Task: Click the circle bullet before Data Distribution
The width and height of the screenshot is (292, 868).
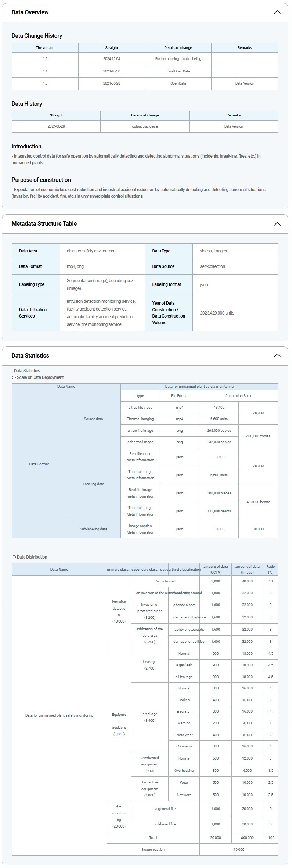Action: pyautogui.click(x=14, y=557)
